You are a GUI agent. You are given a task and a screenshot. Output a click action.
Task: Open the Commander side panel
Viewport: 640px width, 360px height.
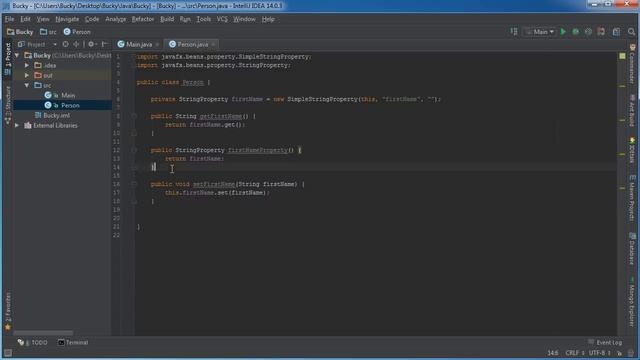point(632,64)
